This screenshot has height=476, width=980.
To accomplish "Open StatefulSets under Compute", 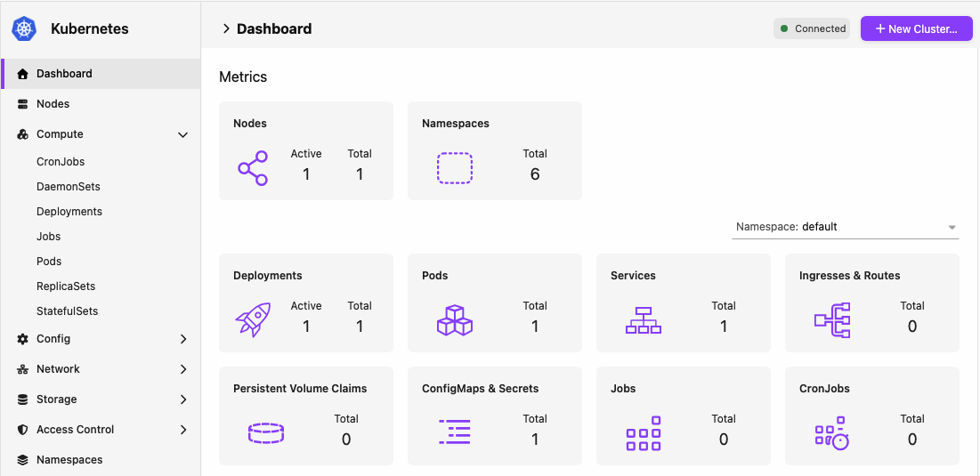I will coord(68,311).
